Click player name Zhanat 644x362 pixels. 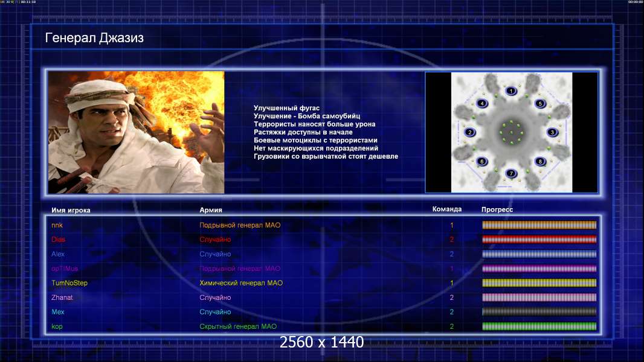(62, 297)
